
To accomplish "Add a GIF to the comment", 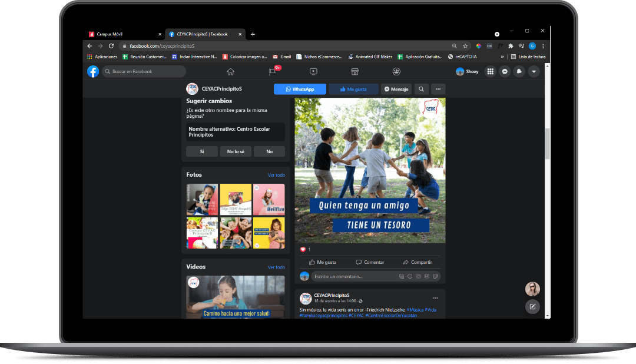I will point(427,277).
